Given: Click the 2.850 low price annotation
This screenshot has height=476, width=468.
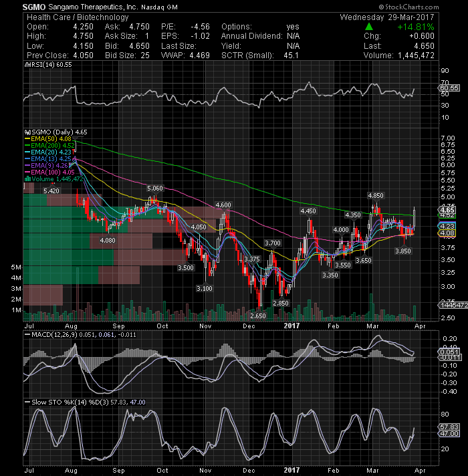Looking at the screenshot, I should [281, 304].
